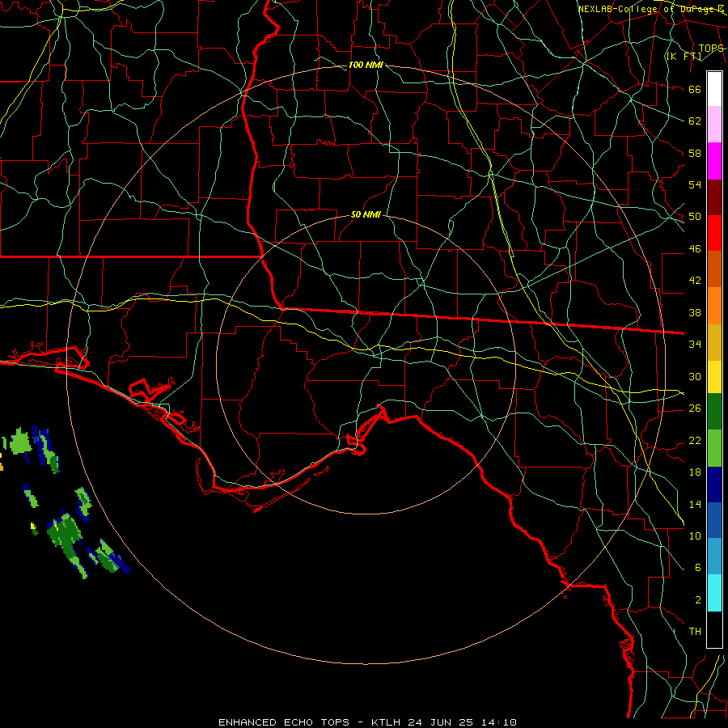Click the legend value 54
Image resolution: width=728 pixels, height=728 pixels.
point(695,184)
